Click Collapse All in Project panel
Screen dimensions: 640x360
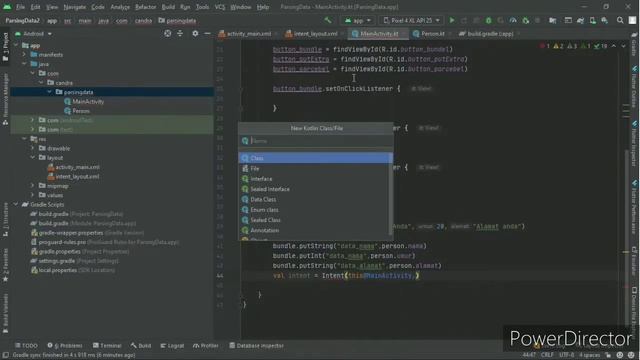[x=180, y=33]
